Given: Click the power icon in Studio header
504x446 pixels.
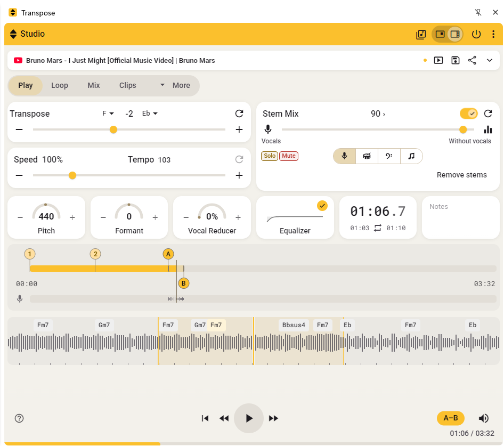Looking at the screenshot, I should coord(476,34).
